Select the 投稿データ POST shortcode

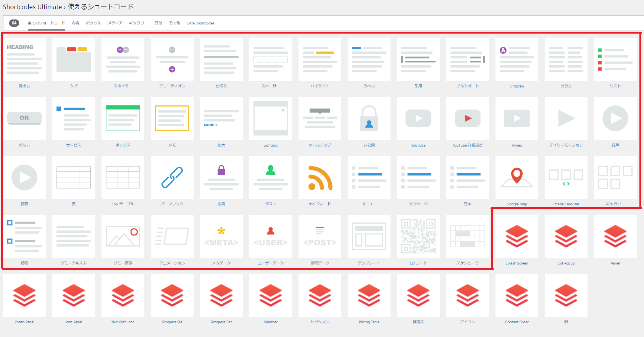[320, 236]
